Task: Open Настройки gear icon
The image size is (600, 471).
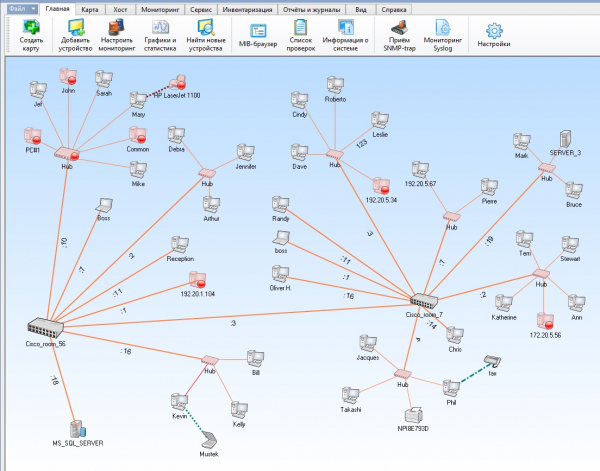Action: click(493, 31)
